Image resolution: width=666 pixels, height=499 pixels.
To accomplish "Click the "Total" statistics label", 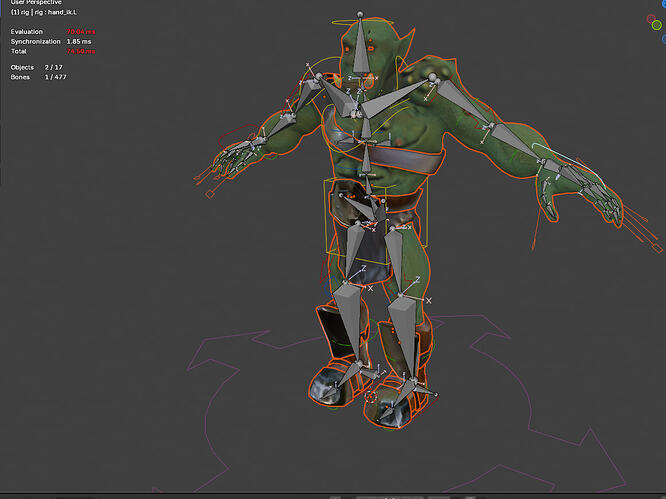I will tap(19, 51).
